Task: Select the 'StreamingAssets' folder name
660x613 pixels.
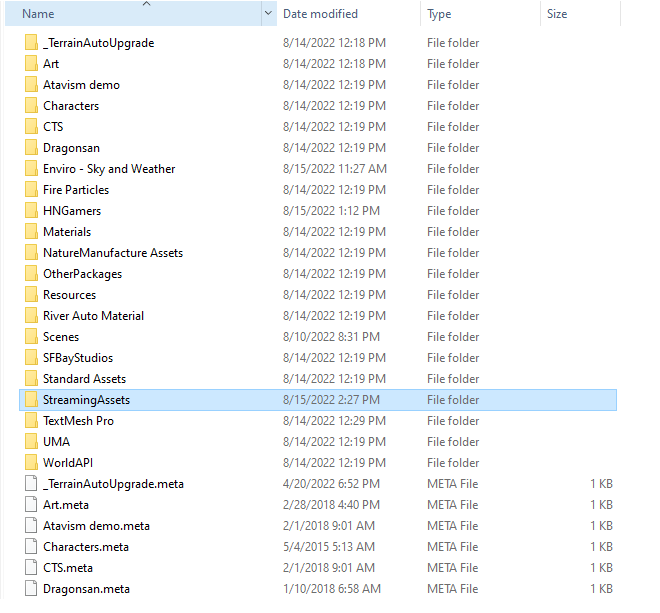Action: 87,400
